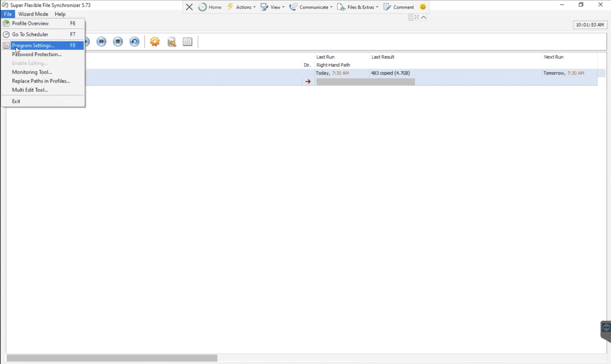611x364 pixels.
Task: Click the red direction arrow in profile row
Action: pos(308,81)
